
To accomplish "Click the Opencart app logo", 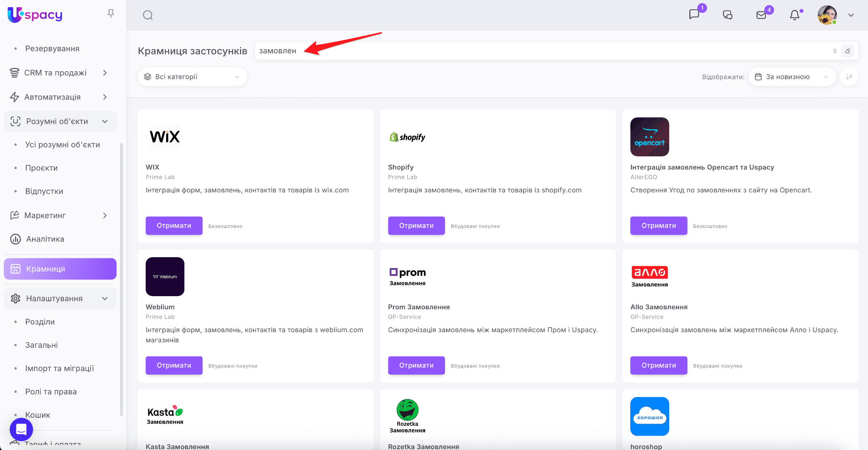I will pos(650,137).
